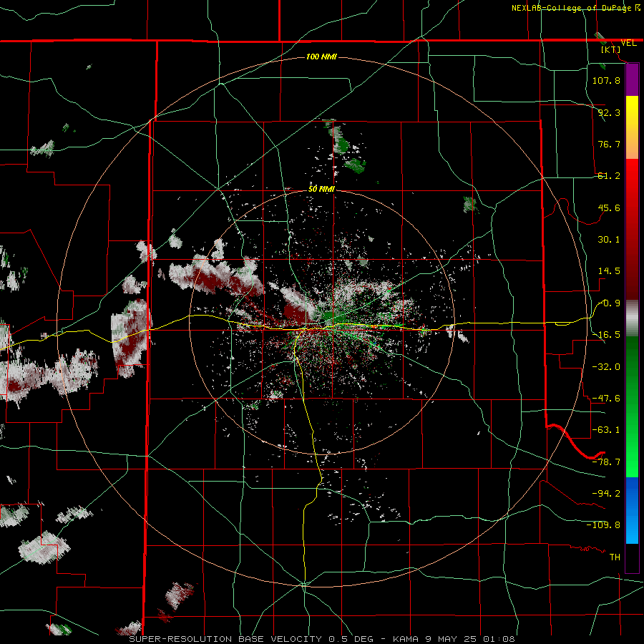Click the -32.0 scale value
This screenshot has width=644, height=644.
click(606, 367)
